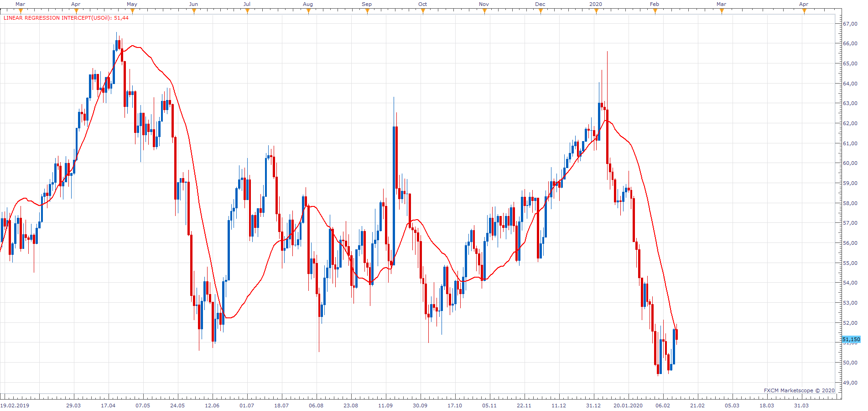
Task: Click the orange marker under 2020
Action: (596, 11)
